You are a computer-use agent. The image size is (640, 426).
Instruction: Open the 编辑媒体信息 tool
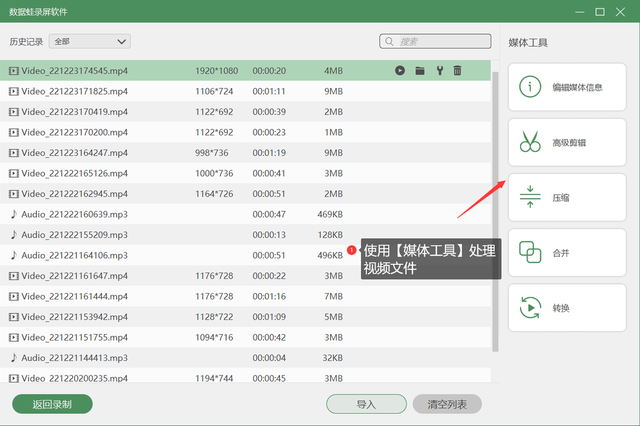pyautogui.click(x=567, y=87)
